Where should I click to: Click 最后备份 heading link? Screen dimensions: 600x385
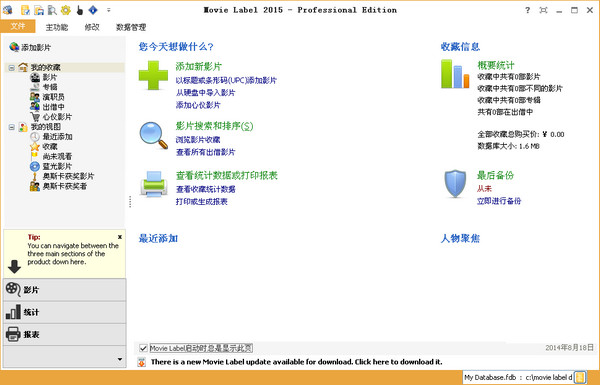[x=495, y=176]
